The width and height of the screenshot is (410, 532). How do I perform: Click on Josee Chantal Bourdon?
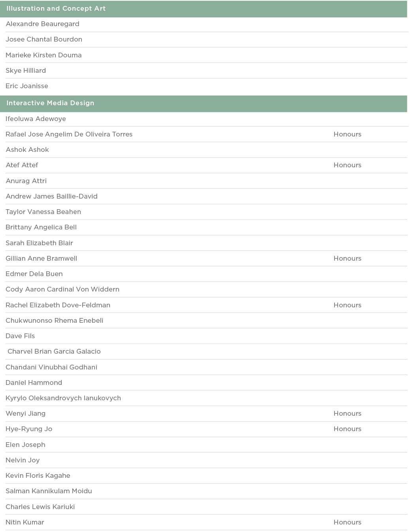pos(44,40)
